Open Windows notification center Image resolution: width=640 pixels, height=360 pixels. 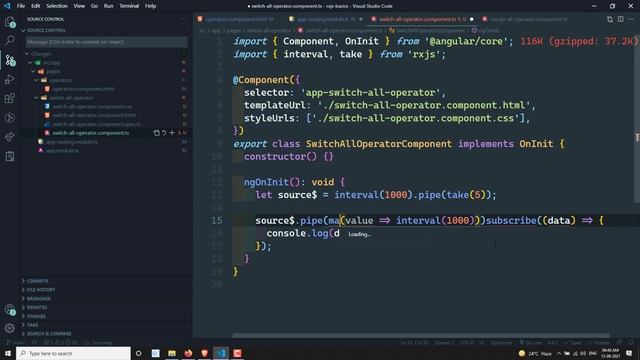pyautogui.click(x=629, y=353)
